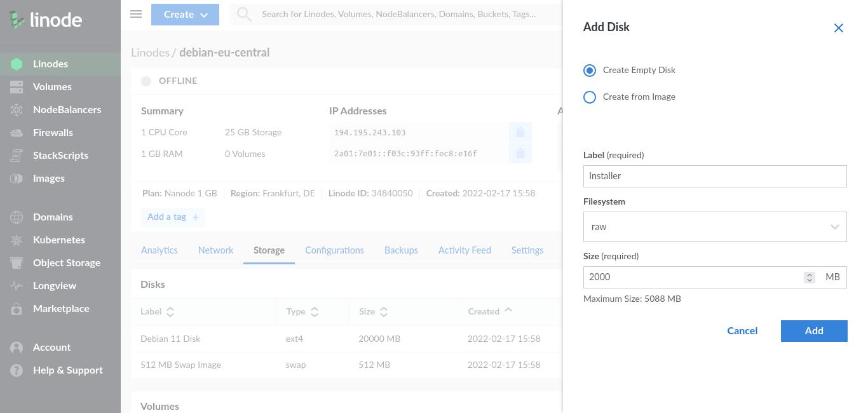Click the Object Storage bucket icon

click(x=17, y=263)
